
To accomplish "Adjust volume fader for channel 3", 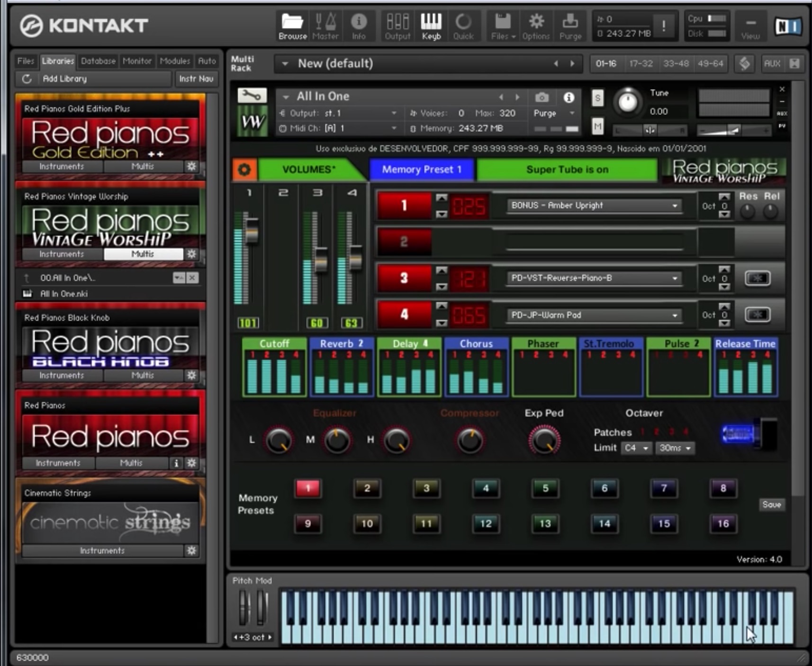I will click(320, 260).
